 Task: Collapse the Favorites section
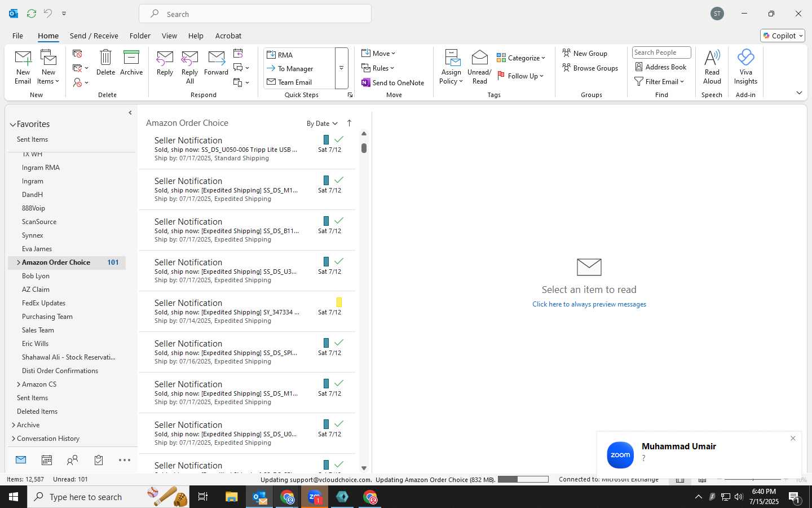(x=12, y=124)
